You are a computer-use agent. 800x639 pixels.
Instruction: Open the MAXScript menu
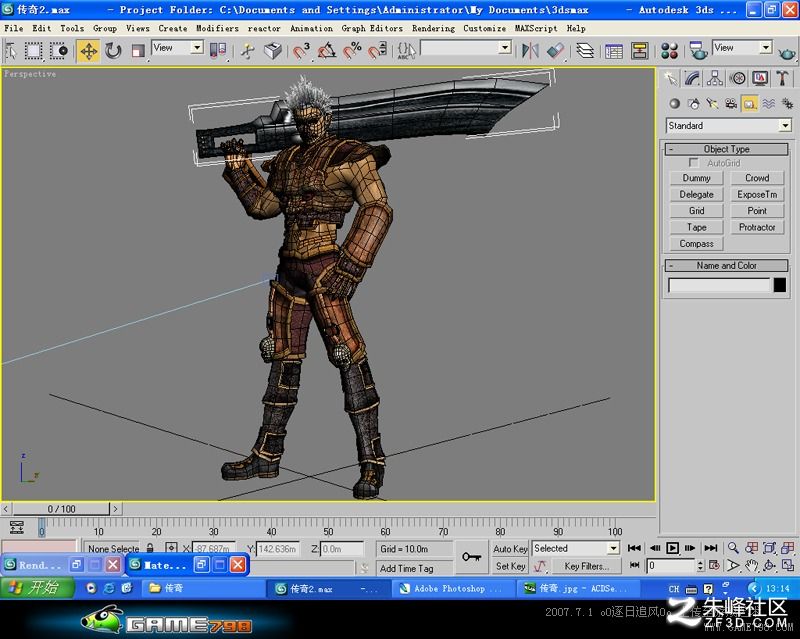tap(536, 28)
